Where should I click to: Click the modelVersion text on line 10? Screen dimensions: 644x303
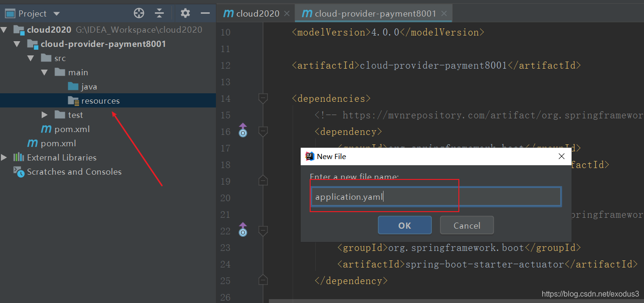click(388, 32)
